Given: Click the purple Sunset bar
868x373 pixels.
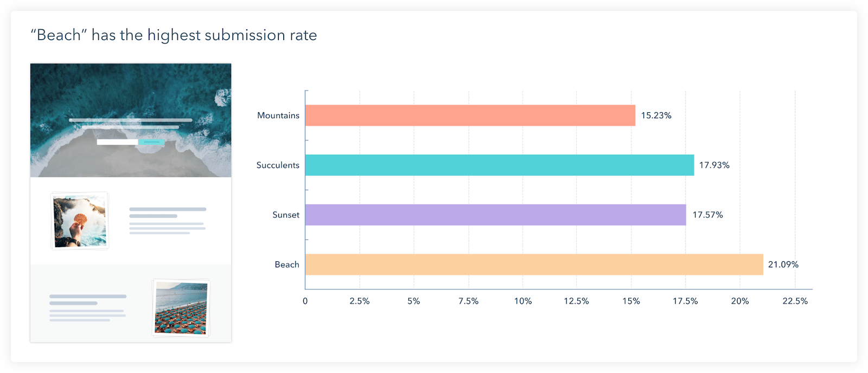Looking at the screenshot, I should click(495, 215).
